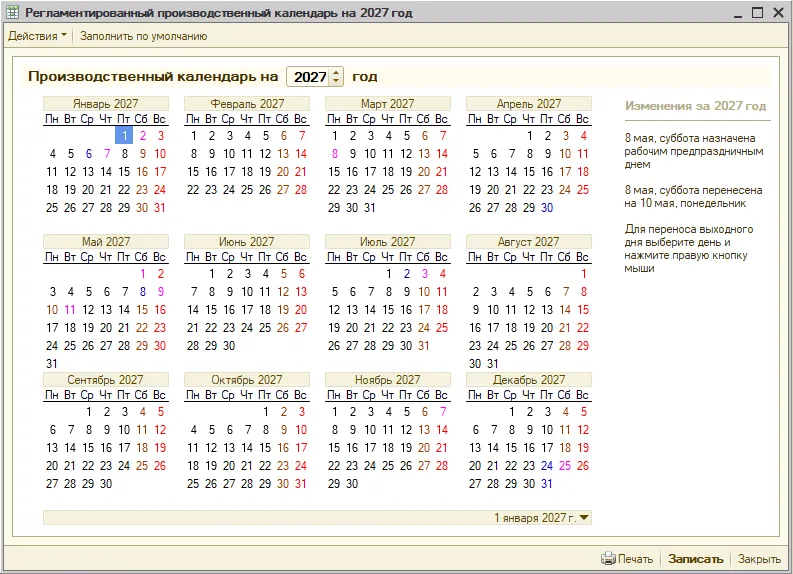Image resolution: width=793 pixels, height=574 pixels.
Task: Select day 23 in Февраль 2027
Action: point(211,190)
